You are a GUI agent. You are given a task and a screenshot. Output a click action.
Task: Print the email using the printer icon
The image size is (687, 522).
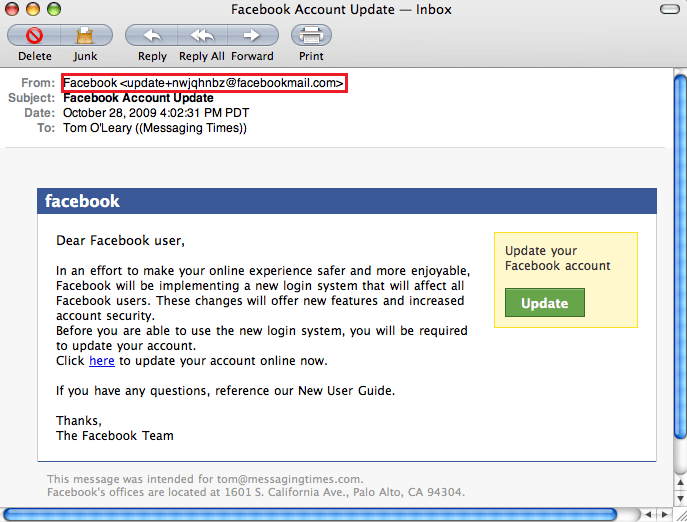[311, 36]
